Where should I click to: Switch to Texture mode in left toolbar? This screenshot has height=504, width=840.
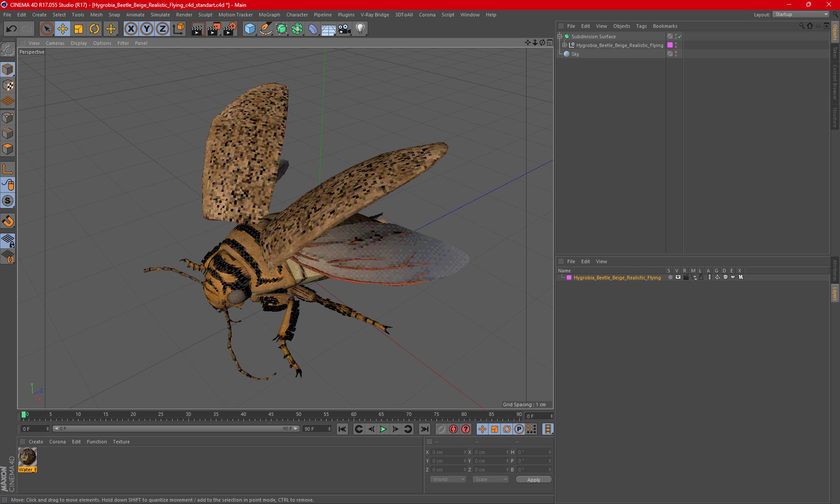coord(8,85)
